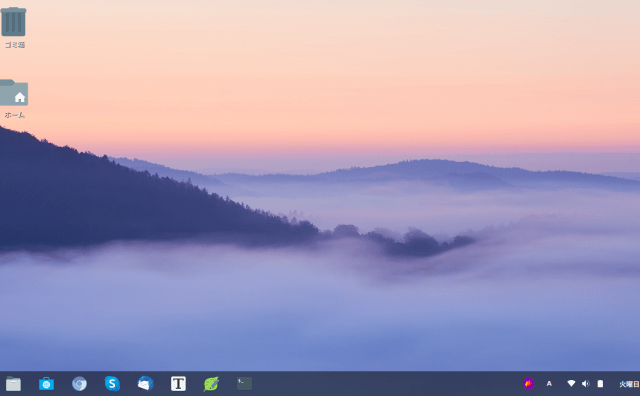The width and height of the screenshot is (640, 396).
Task: Show battery status from the tray icon
Action: 600,384
